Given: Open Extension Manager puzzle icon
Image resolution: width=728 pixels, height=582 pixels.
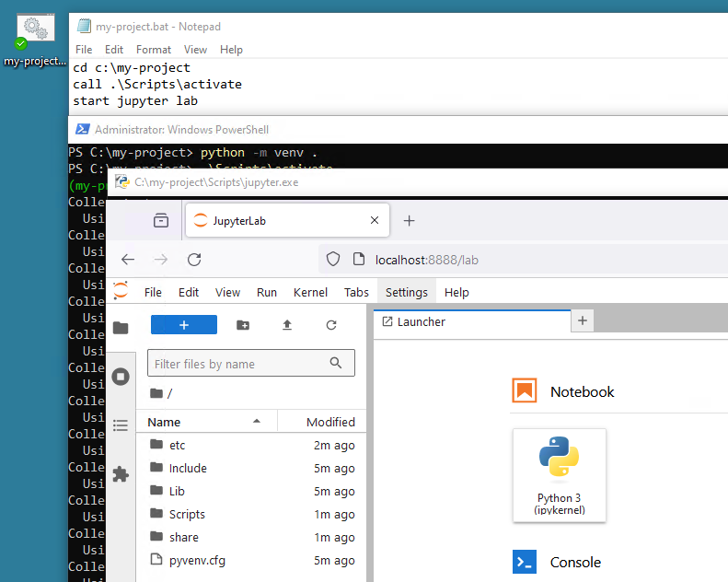Looking at the screenshot, I should [121, 474].
